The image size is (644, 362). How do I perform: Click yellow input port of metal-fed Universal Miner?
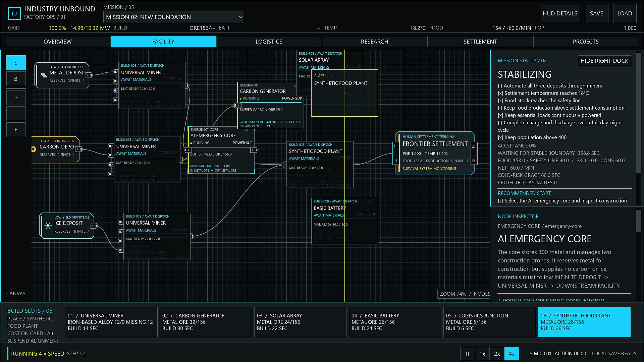coord(115,81)
